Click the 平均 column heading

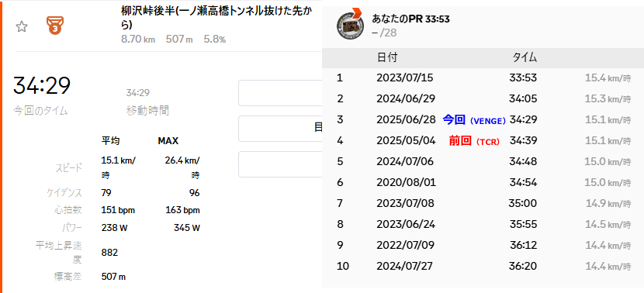110,141
